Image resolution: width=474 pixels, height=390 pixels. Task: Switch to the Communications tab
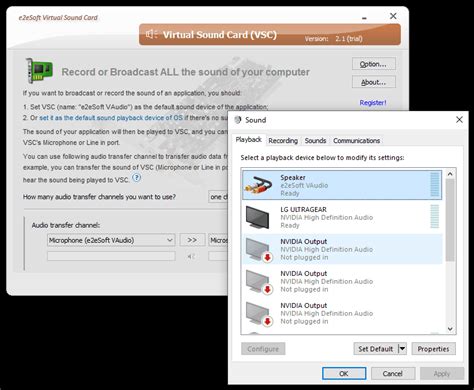pyautogui.click(x=356, y=141)
